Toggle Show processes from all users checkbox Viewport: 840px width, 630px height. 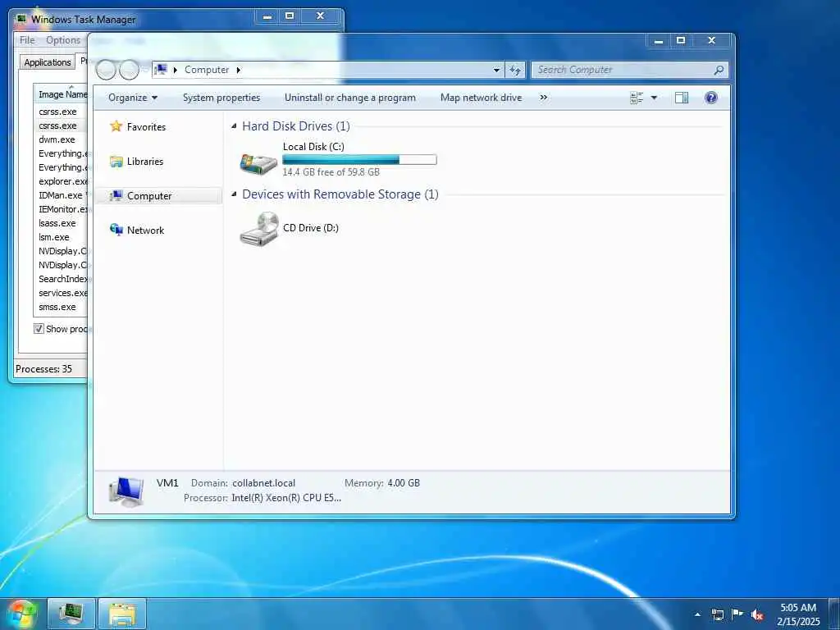coord(39,328)
